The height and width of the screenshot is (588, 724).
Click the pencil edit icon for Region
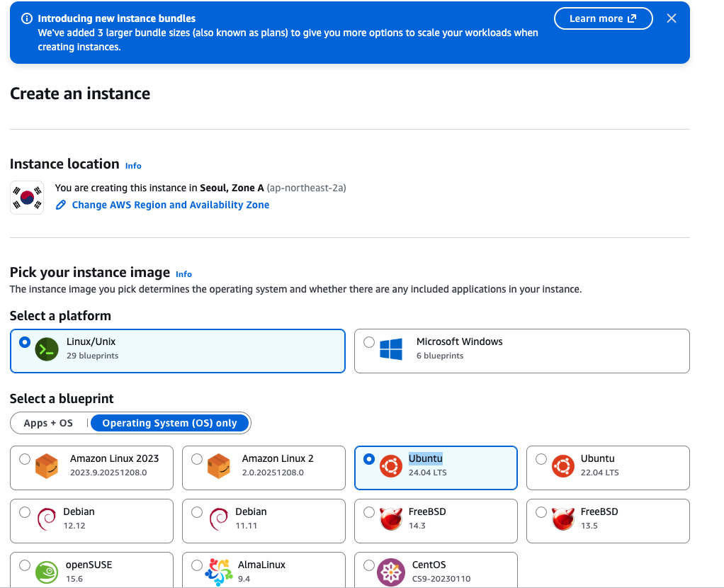(x=60, y=205)
